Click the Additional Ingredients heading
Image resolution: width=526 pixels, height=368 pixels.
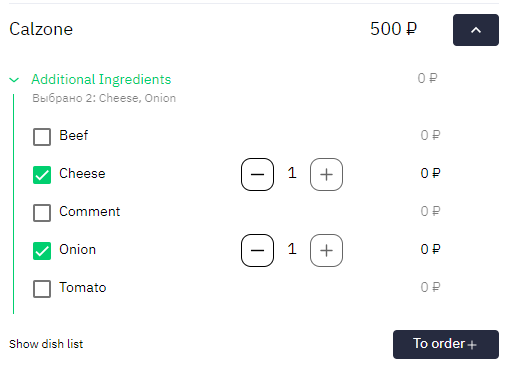[x=101, y=80]
